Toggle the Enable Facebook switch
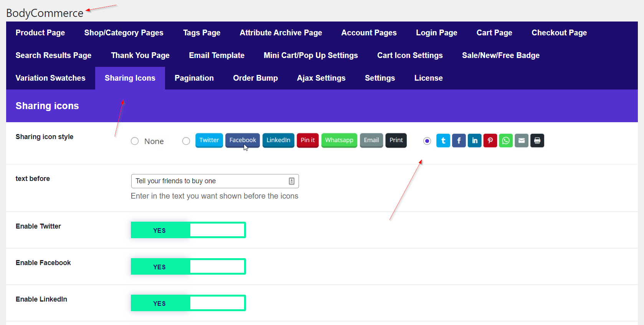Viewport: 644px width, 325px height. 188,267
